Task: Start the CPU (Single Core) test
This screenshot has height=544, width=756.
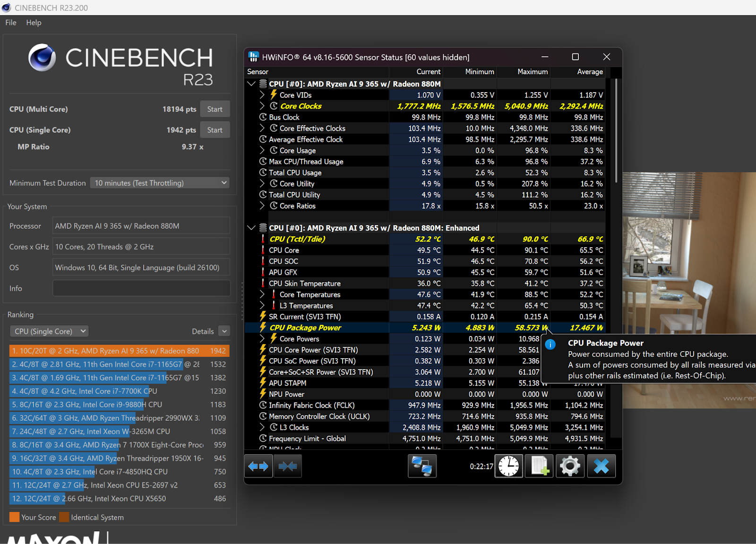Action: pos(215,130)
